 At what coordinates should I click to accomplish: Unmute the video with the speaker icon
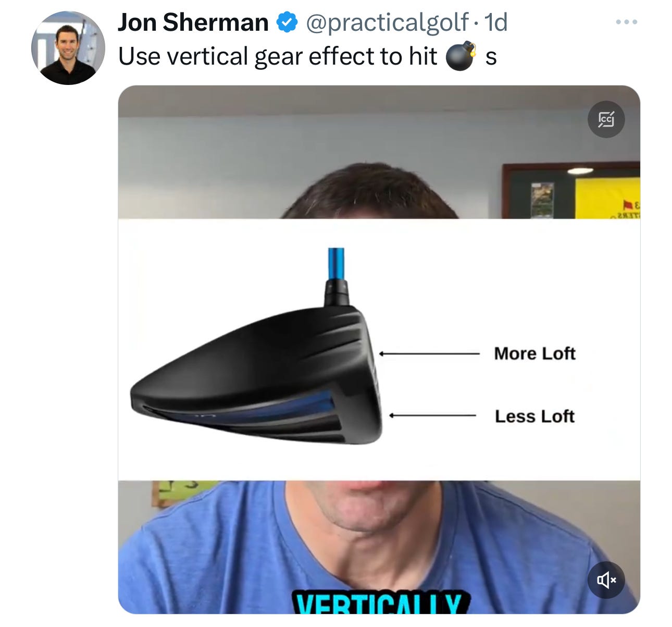[606, 580]
